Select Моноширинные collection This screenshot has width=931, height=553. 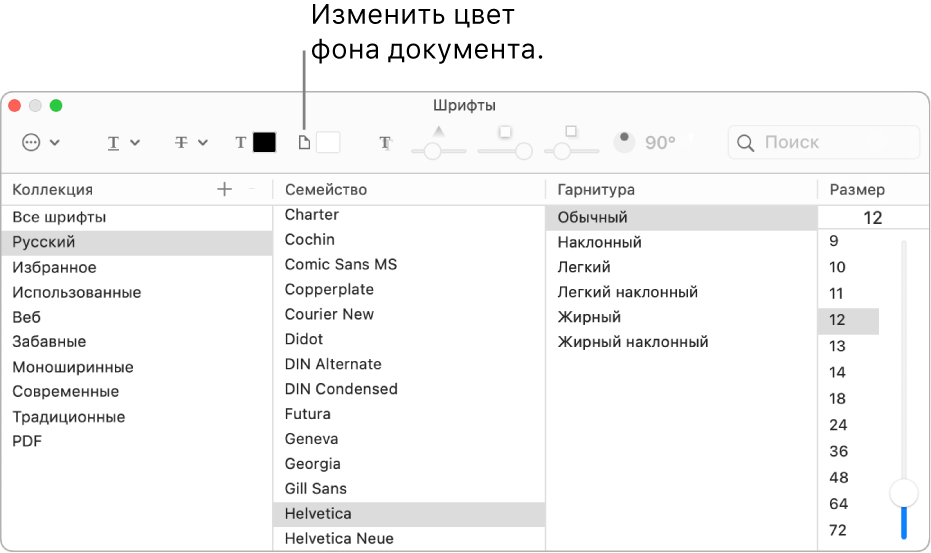pyautogui.click(x=137, y=367)
